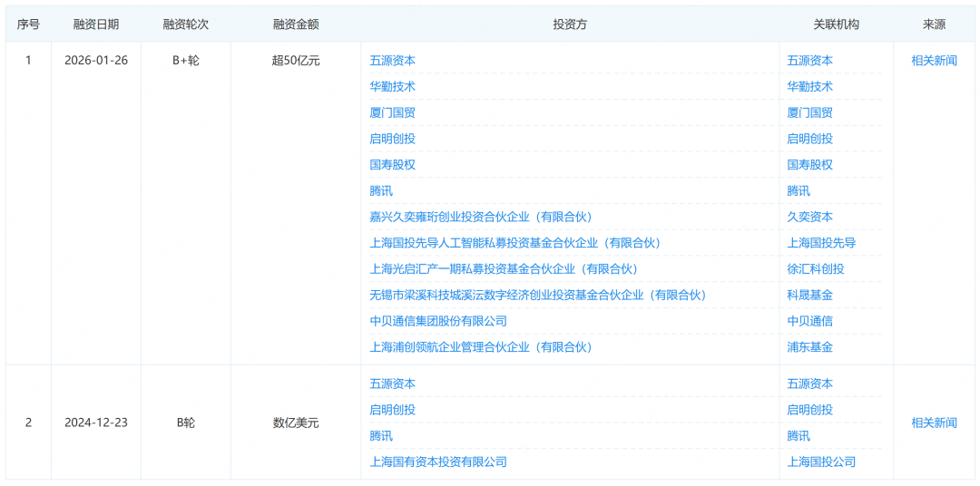Open related institution 腾讯 in B+轮 row
Viewport: 980px width, 486px height.
[x=799, y=191]
